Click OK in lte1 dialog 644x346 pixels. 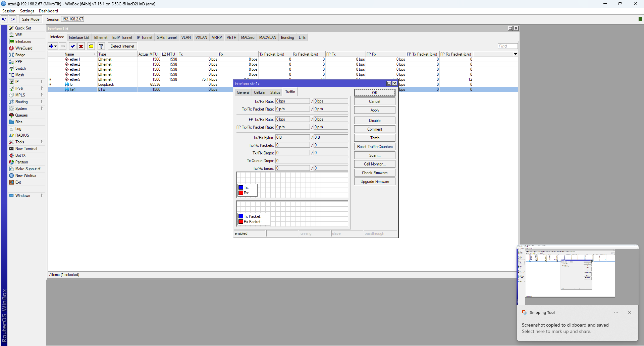[375, 93]
